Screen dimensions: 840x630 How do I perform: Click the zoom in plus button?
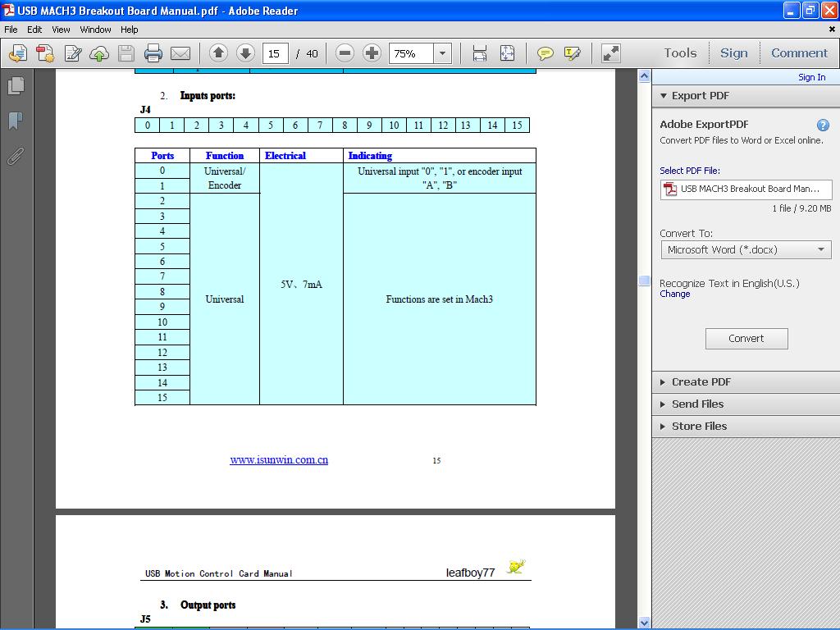(x=372, y=53)
